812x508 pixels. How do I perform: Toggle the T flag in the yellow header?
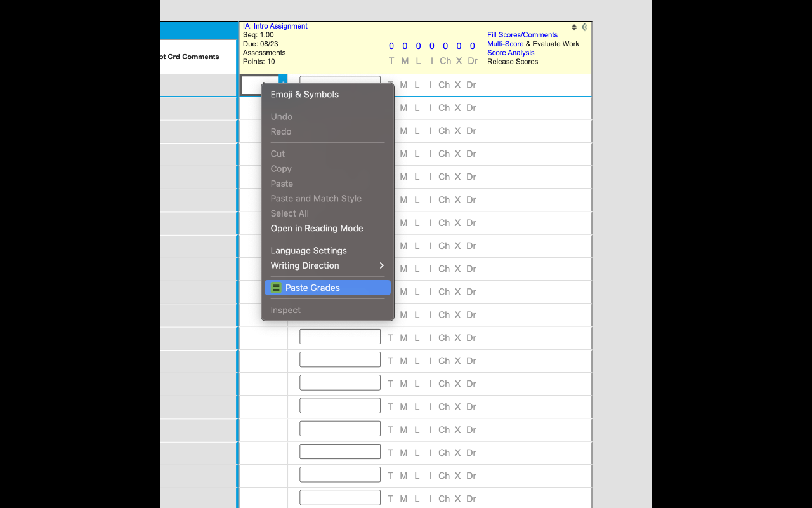point(391,61)
